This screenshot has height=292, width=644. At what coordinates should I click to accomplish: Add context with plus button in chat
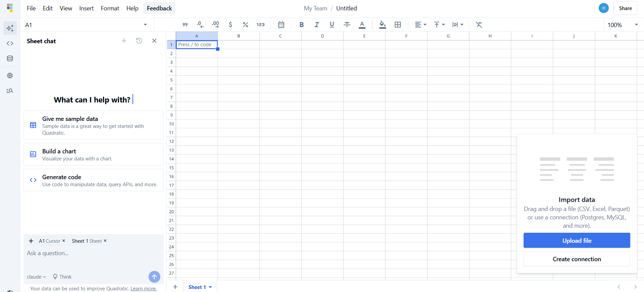(31, 241)
